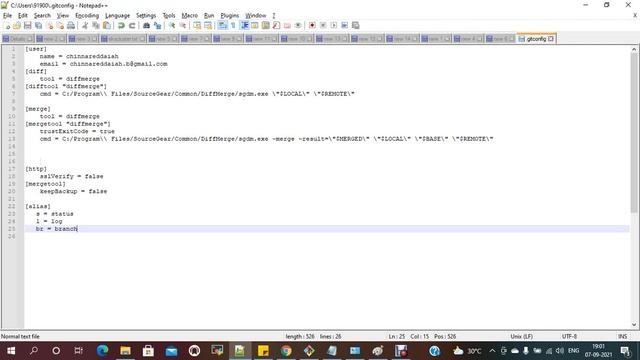Start macro recording with red record icon
The image size is (640, 360).
coord(312,25)
